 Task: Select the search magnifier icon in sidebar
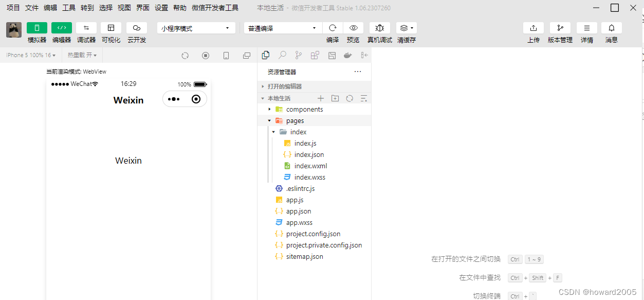click(x=282, y=55)
